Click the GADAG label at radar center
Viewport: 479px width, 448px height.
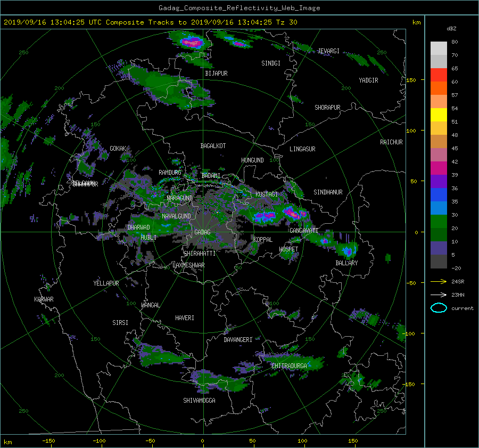click(x=203, y=232)
